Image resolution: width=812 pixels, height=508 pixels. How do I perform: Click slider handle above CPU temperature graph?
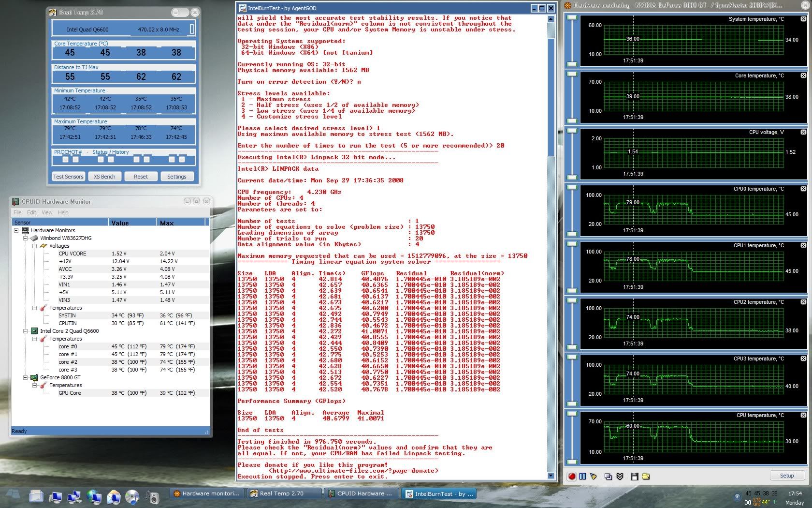point(572,414)
